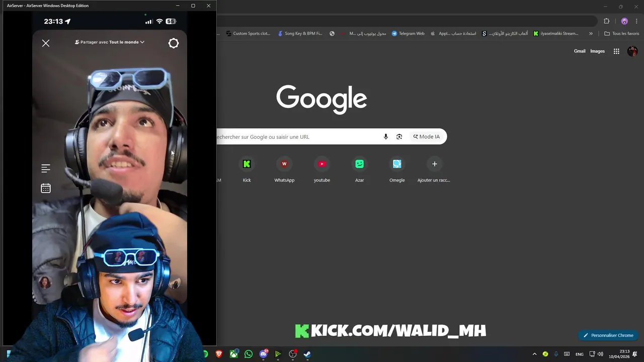Open the 'Custom Sports clot...' bookmark
The width and height of the screenshot is (644, 362).
[x=248, y=34]
